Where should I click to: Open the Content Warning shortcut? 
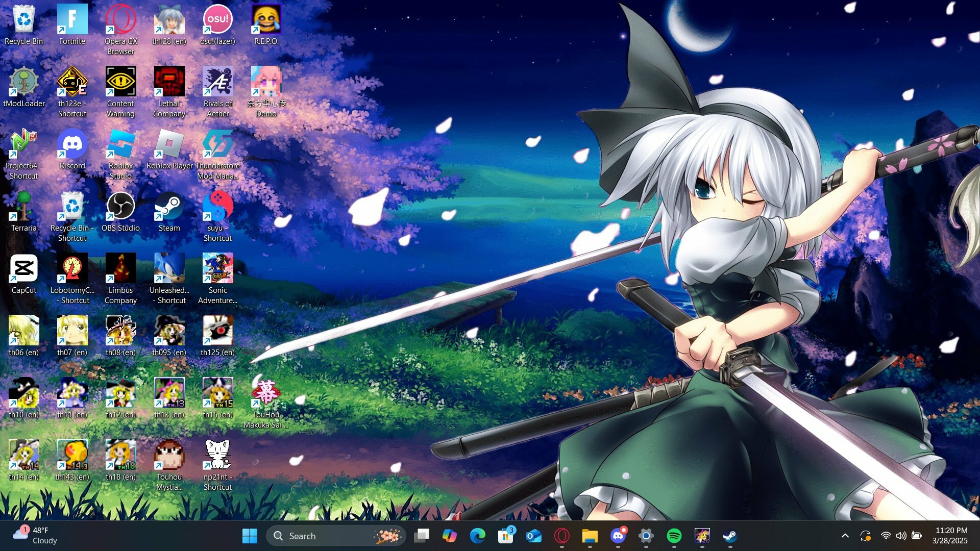pyautogui.click(x=121, y=92)
